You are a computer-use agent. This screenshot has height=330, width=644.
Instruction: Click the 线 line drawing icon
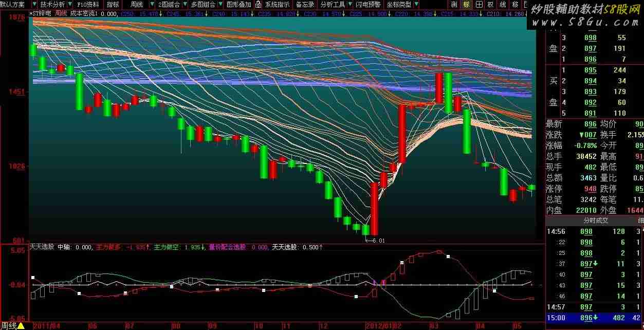point(503,4)
